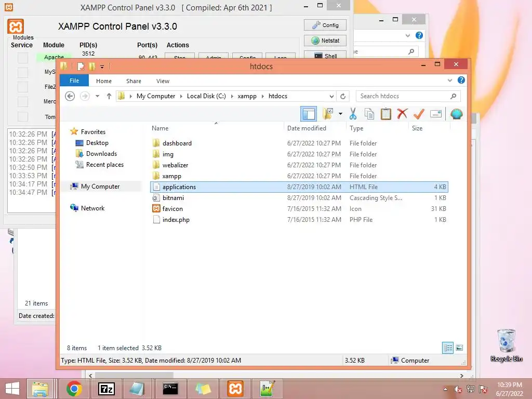Tick the Apache service checkbox in XAMPP

click(x=23, y=58)
